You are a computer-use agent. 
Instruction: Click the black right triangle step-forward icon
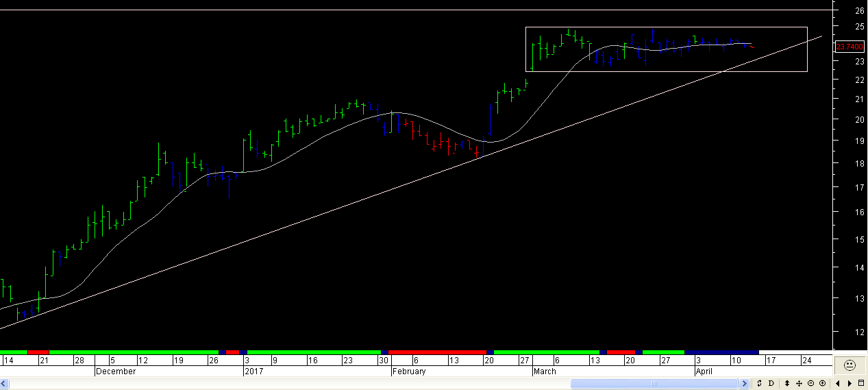(850, 383)
